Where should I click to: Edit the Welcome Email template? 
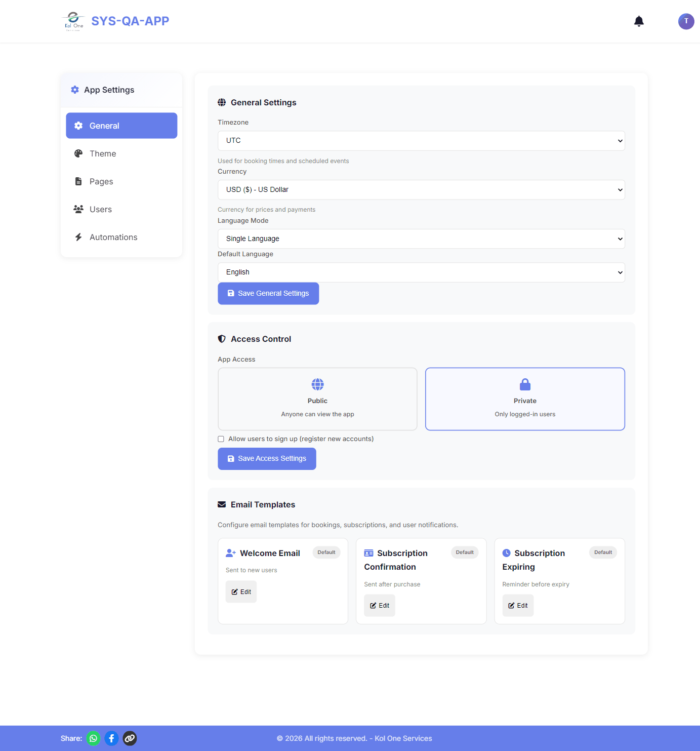tap(240, 591)
